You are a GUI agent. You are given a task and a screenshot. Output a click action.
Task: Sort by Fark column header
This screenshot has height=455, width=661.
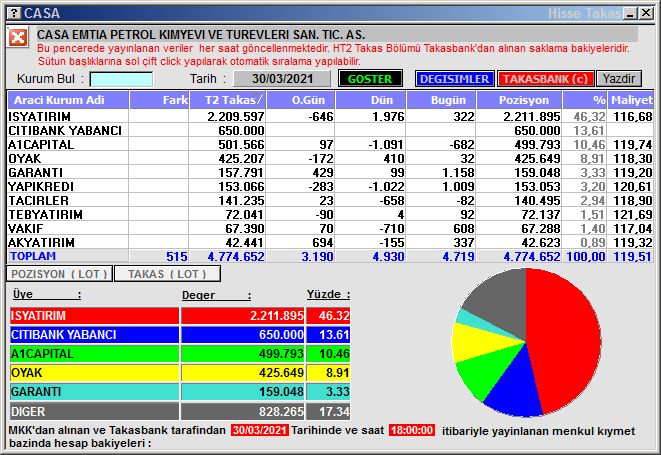pos(159,100)
